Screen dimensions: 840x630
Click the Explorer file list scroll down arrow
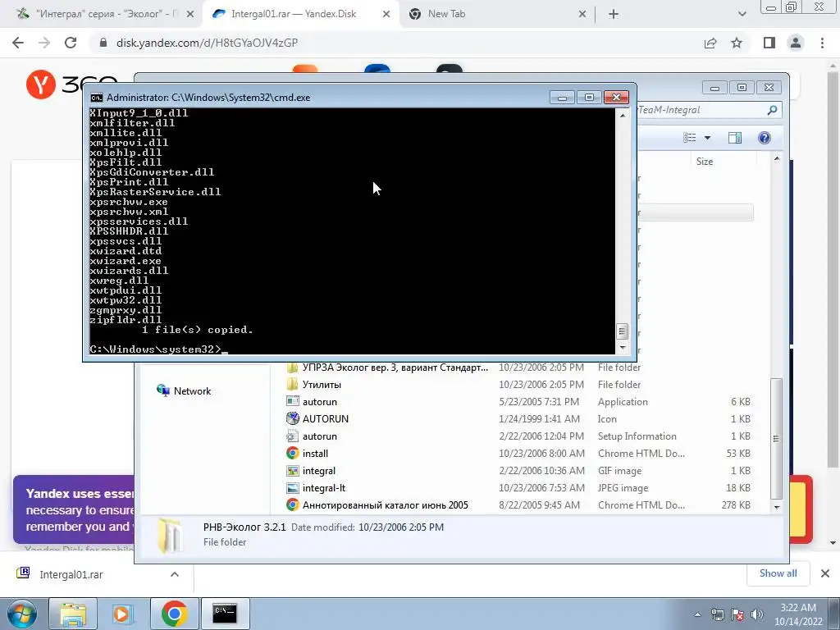click(x=777, y=507)
